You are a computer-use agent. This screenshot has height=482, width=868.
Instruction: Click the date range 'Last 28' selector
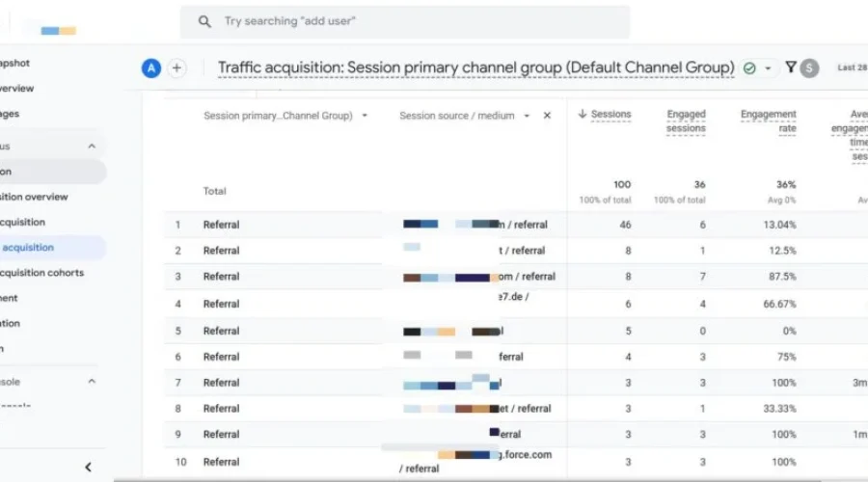(x=853, y=67)
